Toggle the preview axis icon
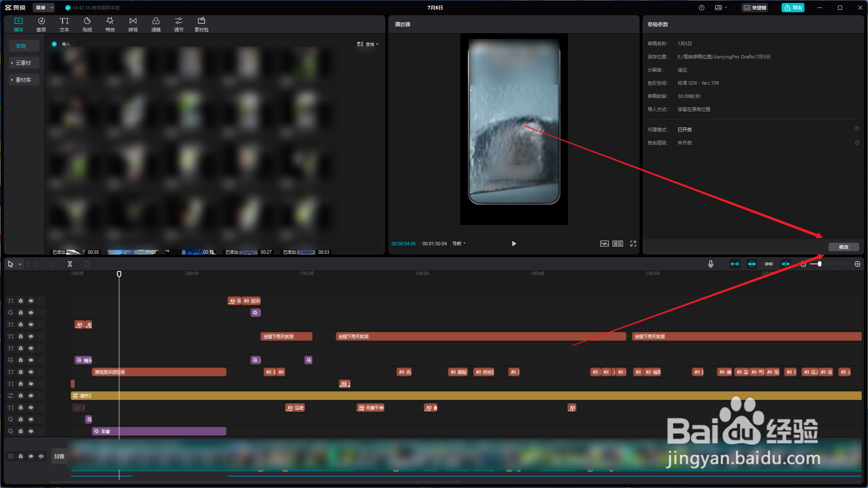The height and width of the screenshot is (488, 868). 786,264
